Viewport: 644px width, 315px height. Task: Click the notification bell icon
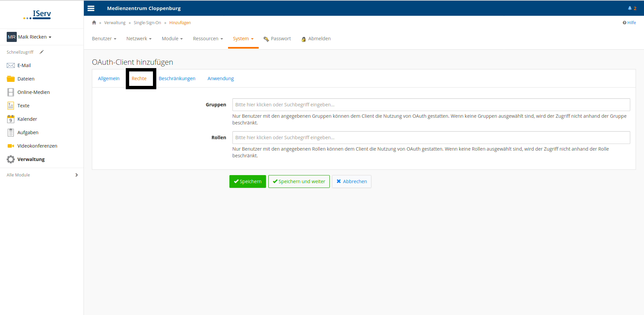pos(630,8)
